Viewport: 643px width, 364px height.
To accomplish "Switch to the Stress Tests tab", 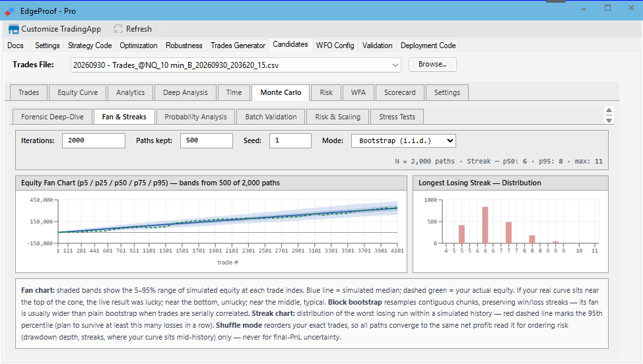I will 397,117.
